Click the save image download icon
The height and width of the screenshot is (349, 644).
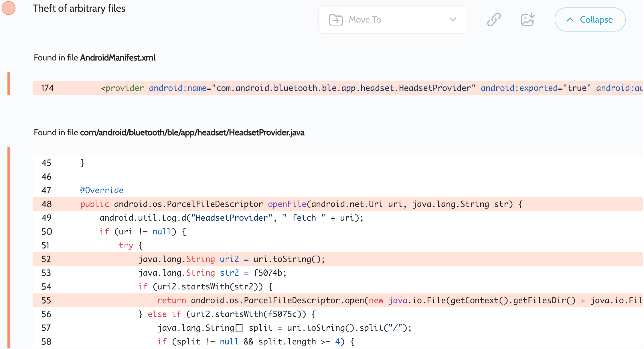point(527,19)
